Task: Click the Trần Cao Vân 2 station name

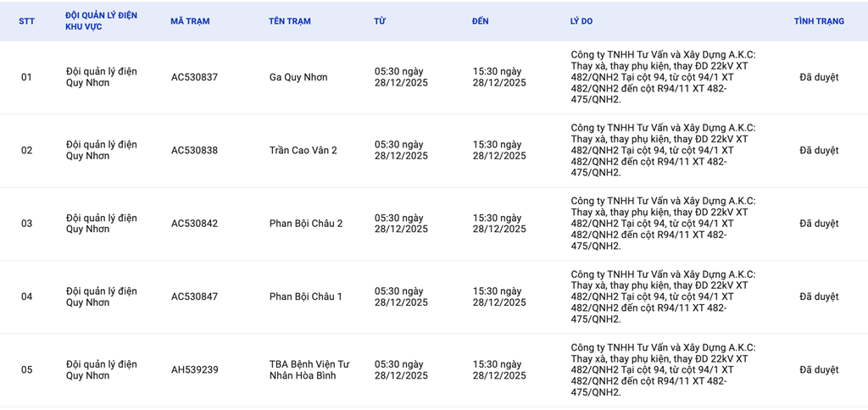Action: 303,151
